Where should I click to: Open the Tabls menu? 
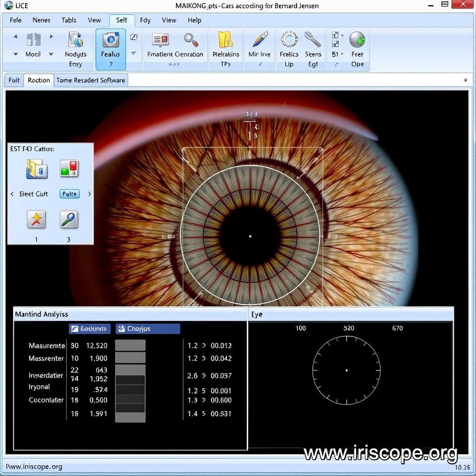tap(68, 20)
